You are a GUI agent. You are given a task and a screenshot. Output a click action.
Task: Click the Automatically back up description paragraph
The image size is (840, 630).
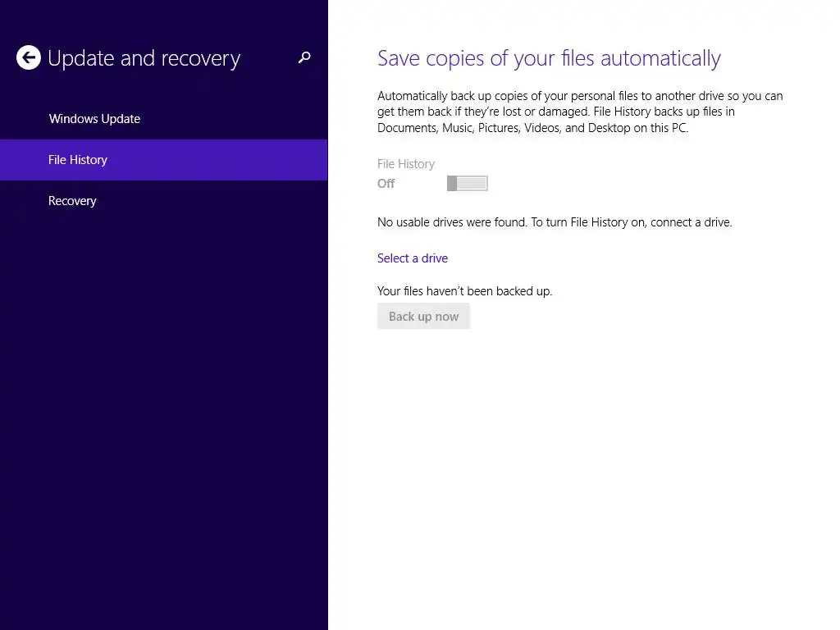(580, 112)
